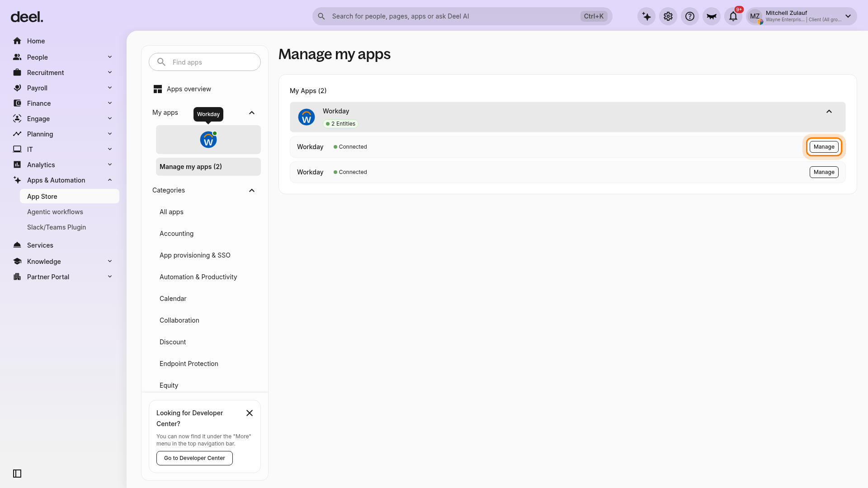
Task: Click the Partner Portal building icon
Action: click(x=17, y=277)
